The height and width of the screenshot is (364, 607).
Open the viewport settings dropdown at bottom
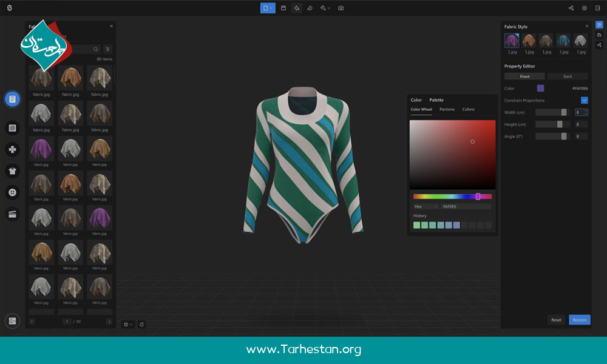(127, 325)
